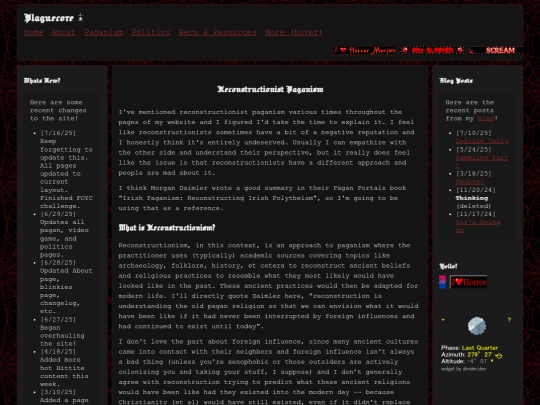Click the 'What is Reconstructionism?' subheading
Viewport: 540px width, 405px height.
point(167,228)
